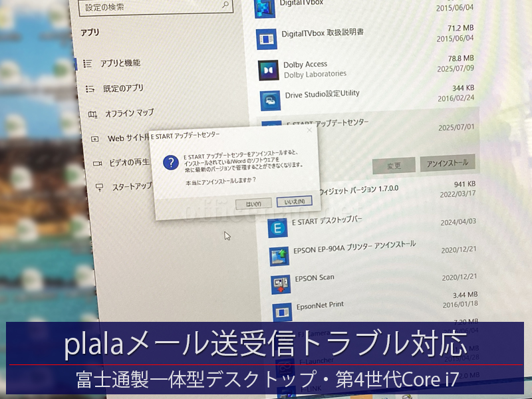The image size is (532, 399).
Task: Click the 78.8 MB size value
Action: [460, 59]
